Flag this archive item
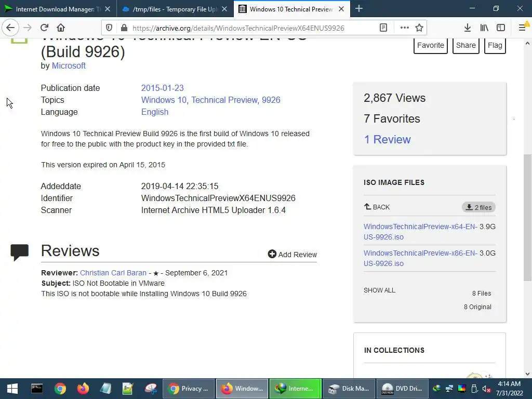532x399 pixels. [x=495, y=45]
